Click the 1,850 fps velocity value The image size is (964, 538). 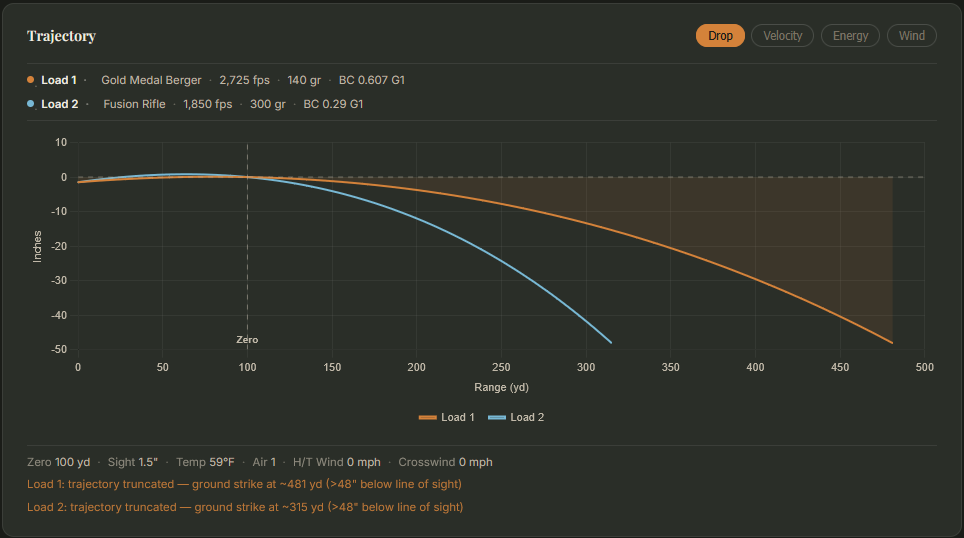[208, 105]
